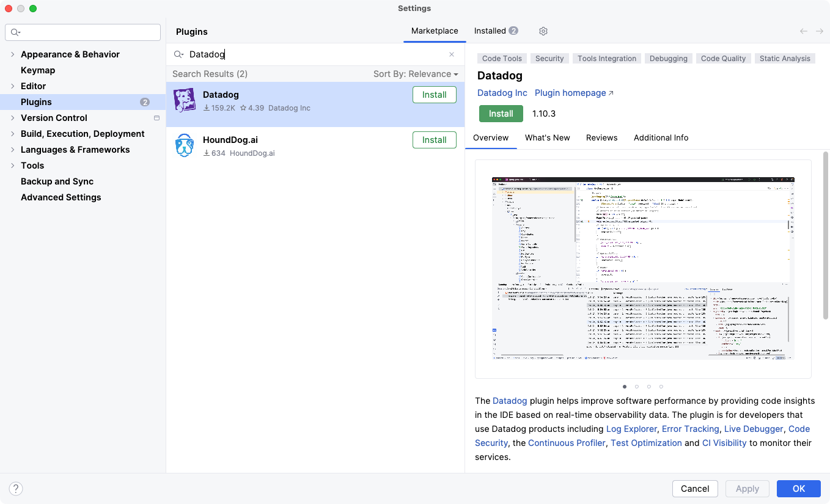Expand Appearance & Behavior settings section
This screenshot has height=504, width=830.
coord(12,54)
